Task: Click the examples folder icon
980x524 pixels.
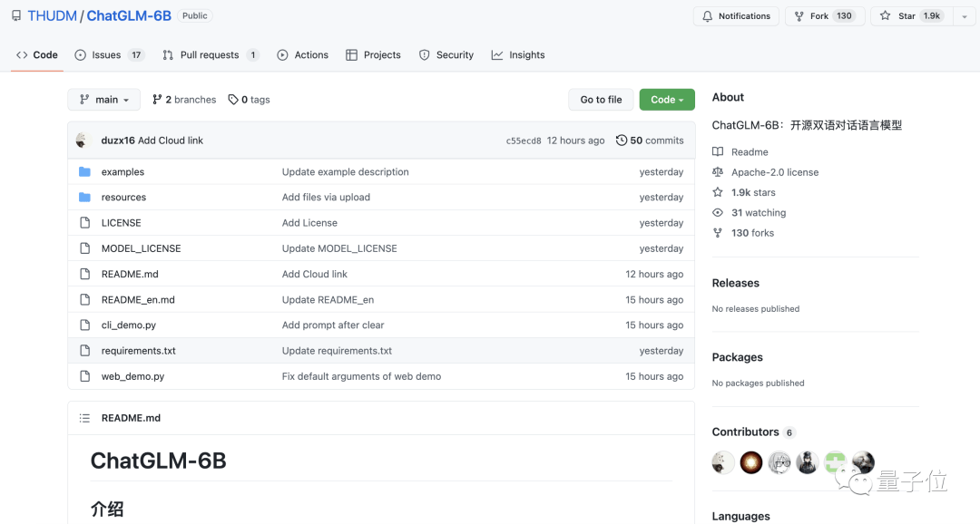Action: (84, 172)
